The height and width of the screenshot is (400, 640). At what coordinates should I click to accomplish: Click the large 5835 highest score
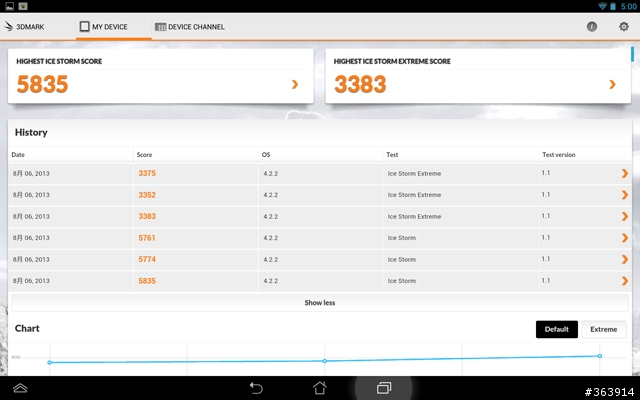point(42,84)
